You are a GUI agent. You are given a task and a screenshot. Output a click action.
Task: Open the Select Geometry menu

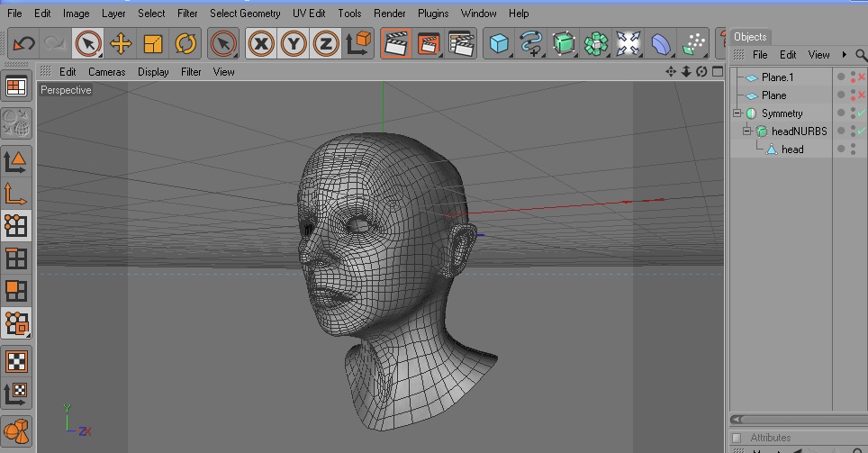coord(245,14)
